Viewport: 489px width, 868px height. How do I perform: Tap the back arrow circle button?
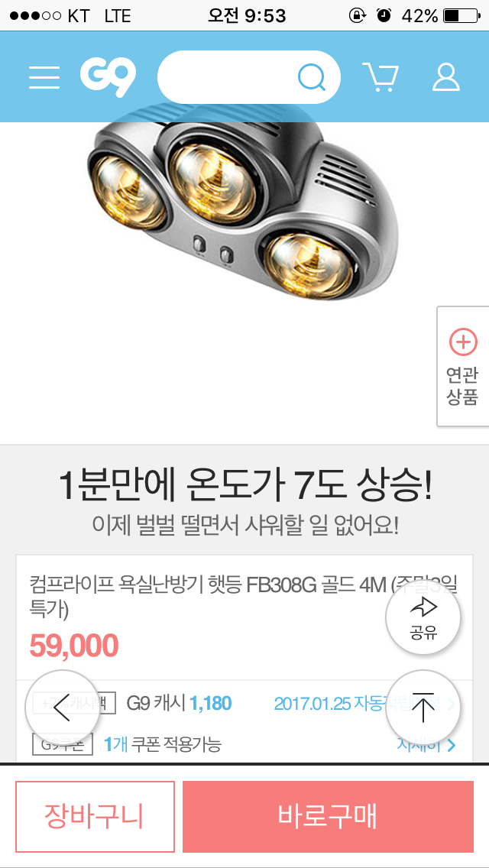point(62,708)
